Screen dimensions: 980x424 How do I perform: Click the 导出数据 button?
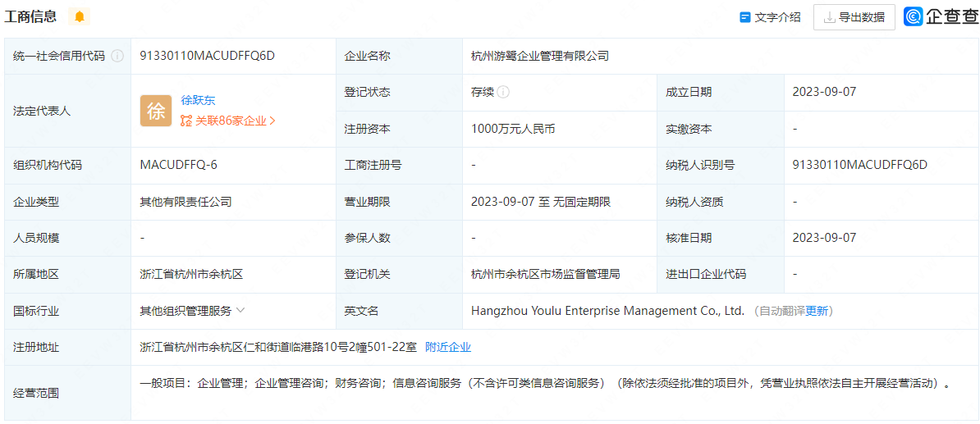[x=854, y=17]
